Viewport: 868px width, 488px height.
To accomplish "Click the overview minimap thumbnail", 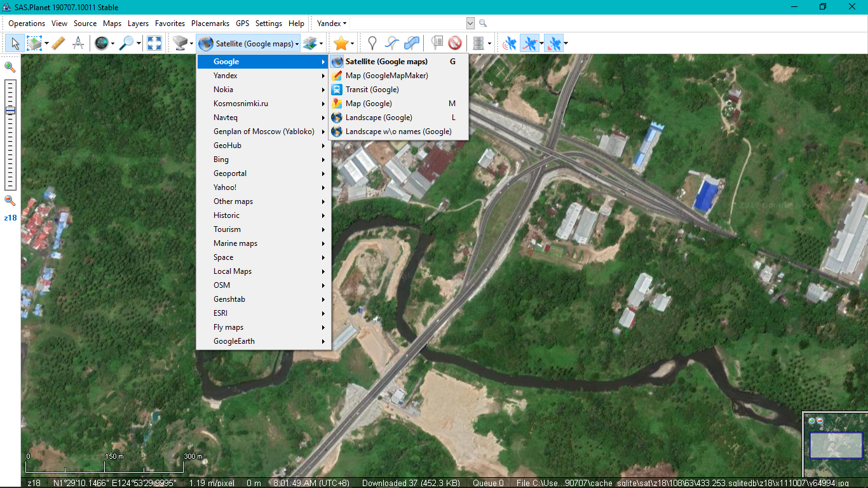I will 835,445.
